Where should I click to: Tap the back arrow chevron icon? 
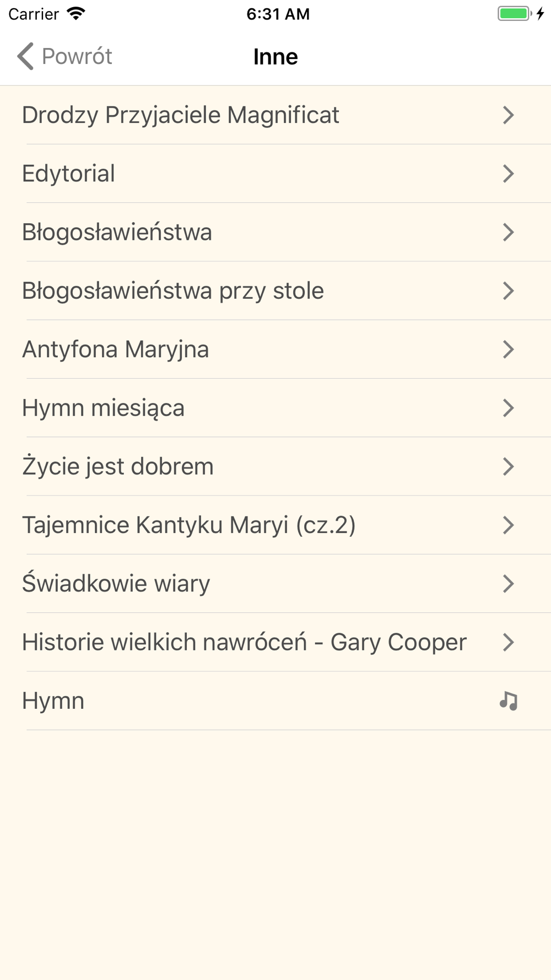click(x=25, y=56)
